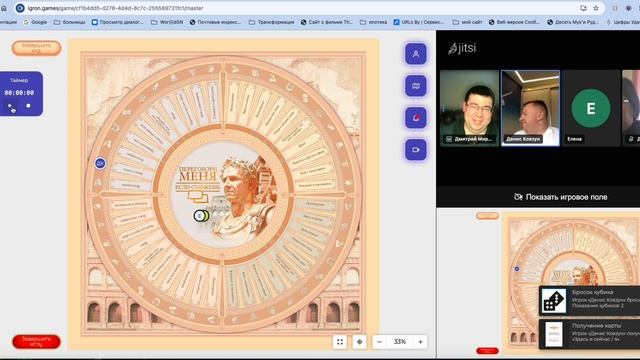
Task: Click the card image in 'Получение карты' notification
Action: (554, 334)
